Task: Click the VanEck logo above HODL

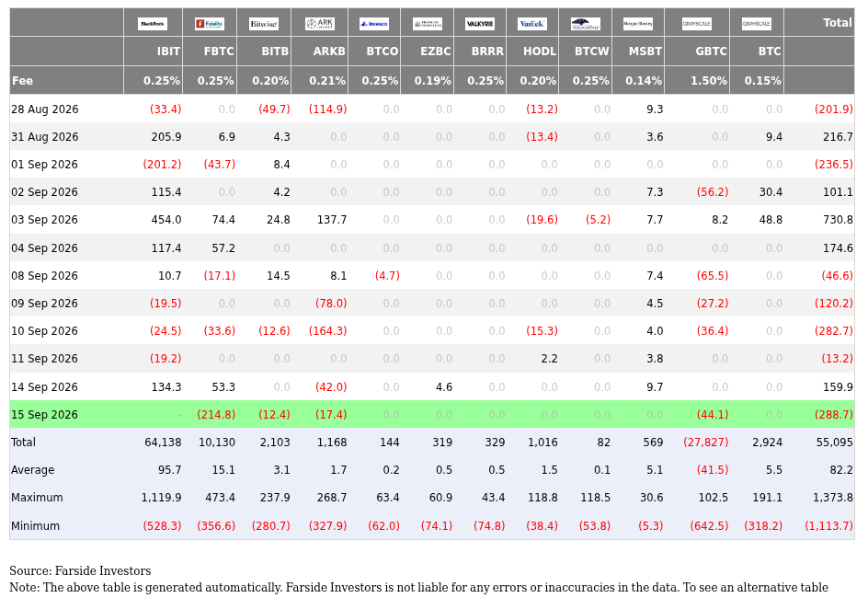Action: [532, 24]
